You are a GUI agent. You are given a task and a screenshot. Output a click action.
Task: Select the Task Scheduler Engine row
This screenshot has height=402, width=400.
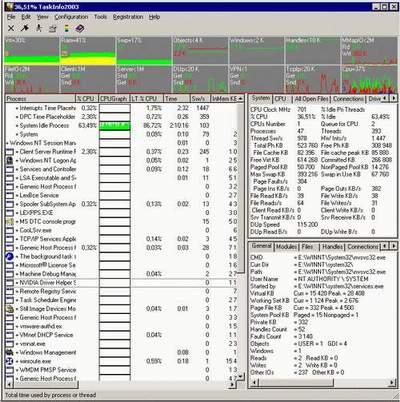pos(122,300)
